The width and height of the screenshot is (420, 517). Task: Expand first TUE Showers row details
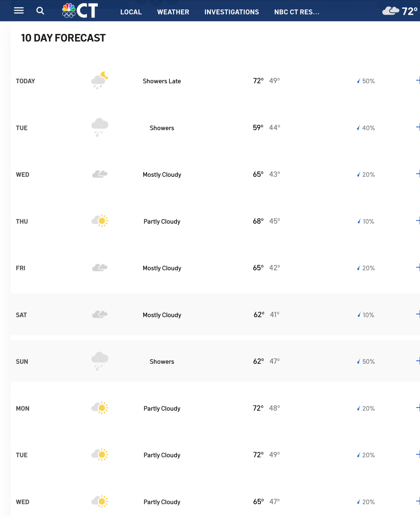point(418,127)
